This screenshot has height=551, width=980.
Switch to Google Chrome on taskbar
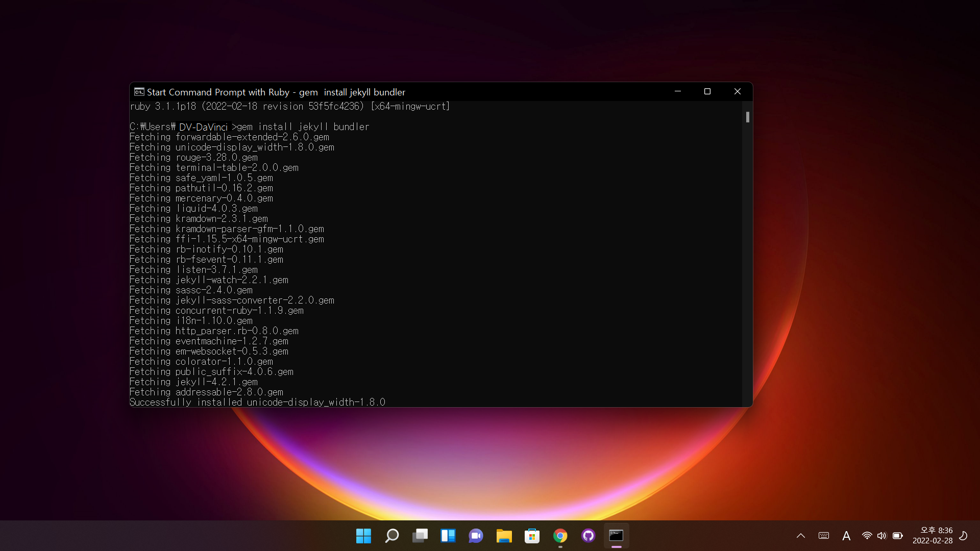pos(560,536)
